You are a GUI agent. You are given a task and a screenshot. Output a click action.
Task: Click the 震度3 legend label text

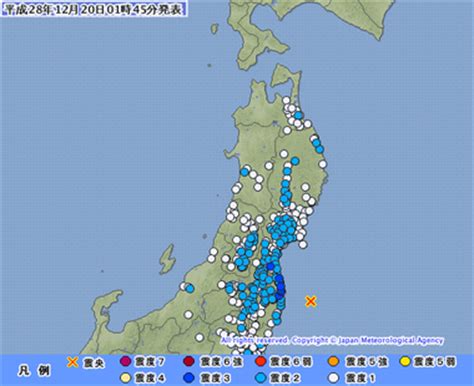pos(215,378)
